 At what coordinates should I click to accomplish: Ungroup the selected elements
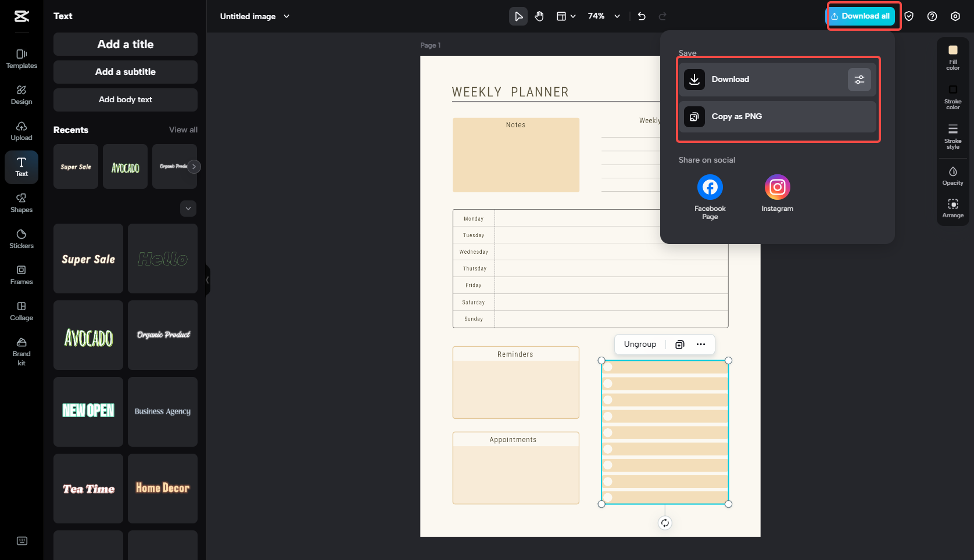639,344
